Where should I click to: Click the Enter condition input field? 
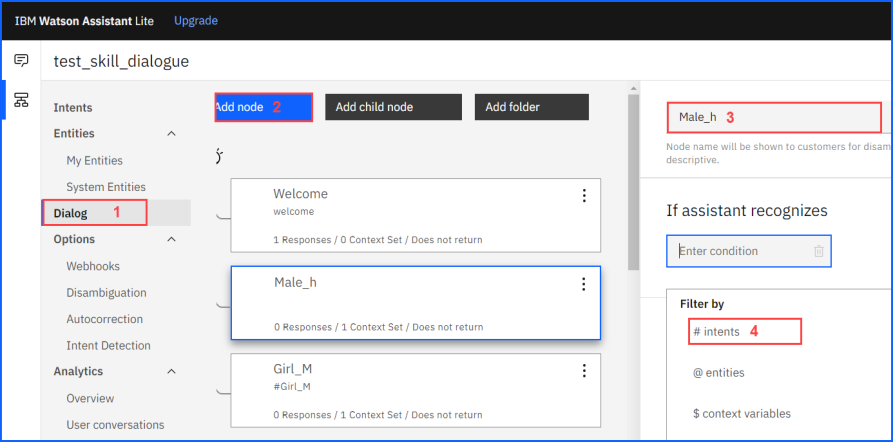(740, 252)
